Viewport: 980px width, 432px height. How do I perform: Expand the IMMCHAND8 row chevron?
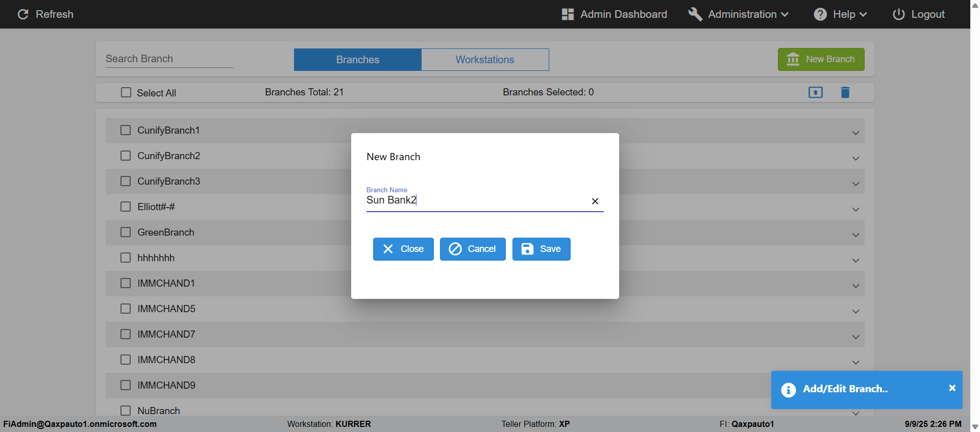[856, 363]
